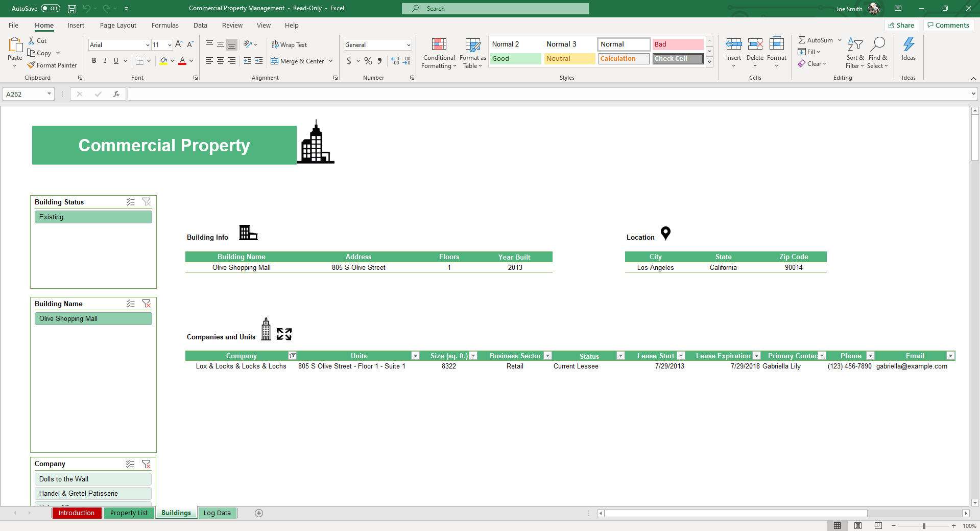Viewport: 980px width, 531px height.
Task: Select Existing in the Building Status slicer
Action: tap(93, 217)
